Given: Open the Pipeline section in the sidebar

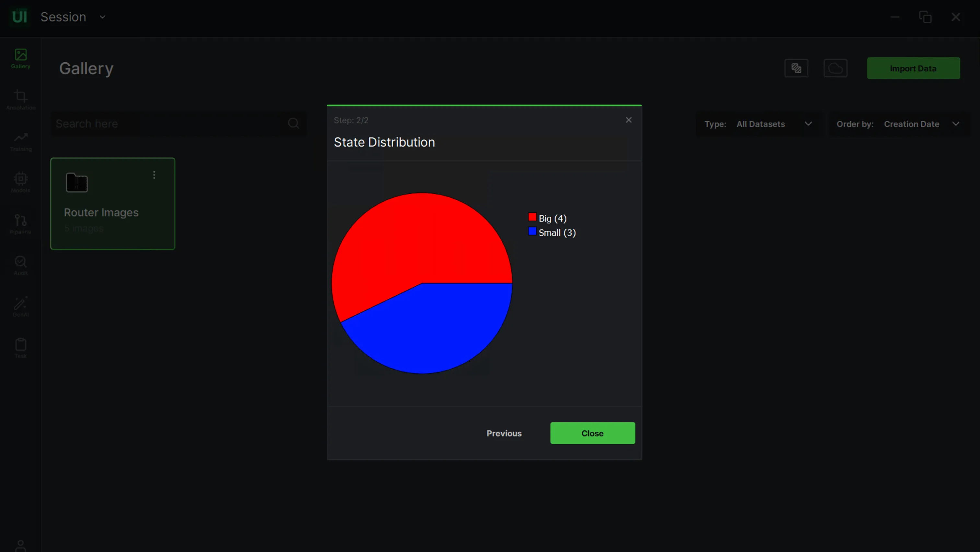Looking at the screenshot, I should pos(20,224).
